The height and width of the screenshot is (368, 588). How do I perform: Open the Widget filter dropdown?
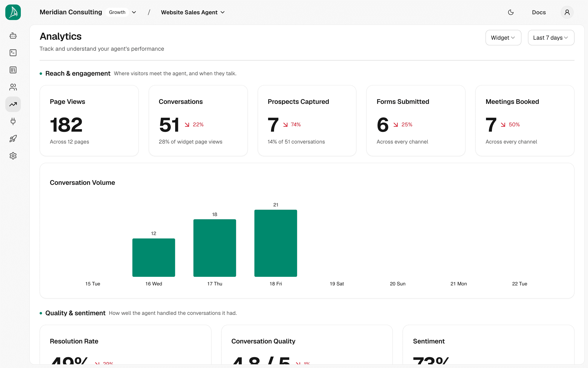(503, 38)
